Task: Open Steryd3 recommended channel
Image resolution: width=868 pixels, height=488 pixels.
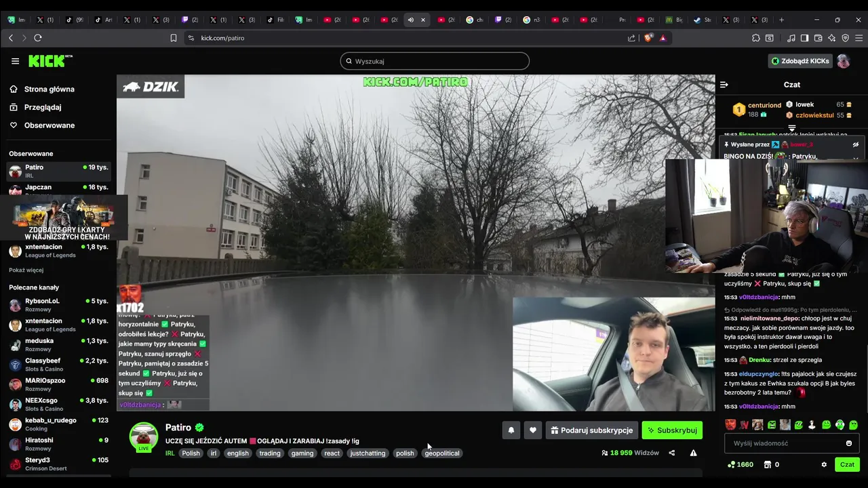Action: tap(58, 464)
